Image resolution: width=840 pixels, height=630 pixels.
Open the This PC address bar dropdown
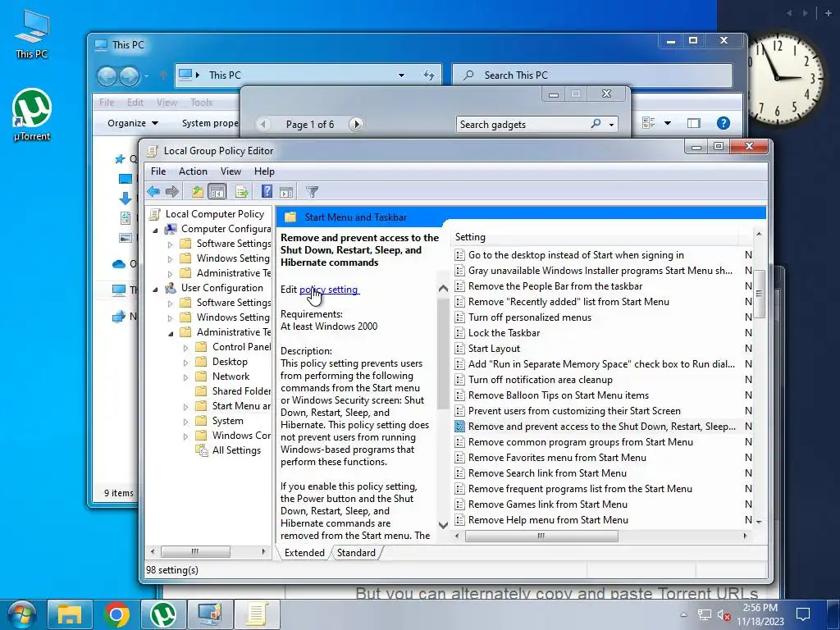[x=401, y=75]
